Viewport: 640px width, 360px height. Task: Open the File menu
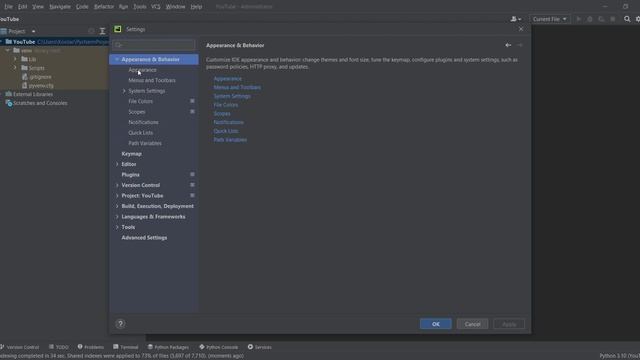coord(8,7)
